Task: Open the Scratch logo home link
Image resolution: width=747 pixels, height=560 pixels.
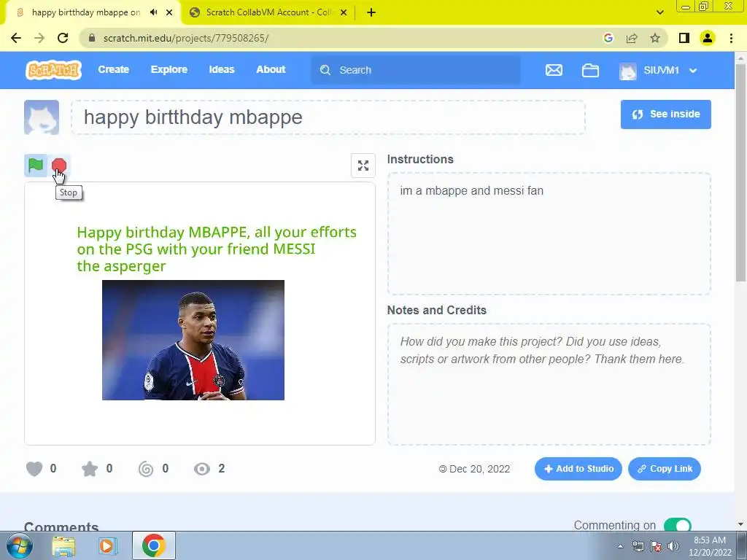Action: tap(53, 70)
